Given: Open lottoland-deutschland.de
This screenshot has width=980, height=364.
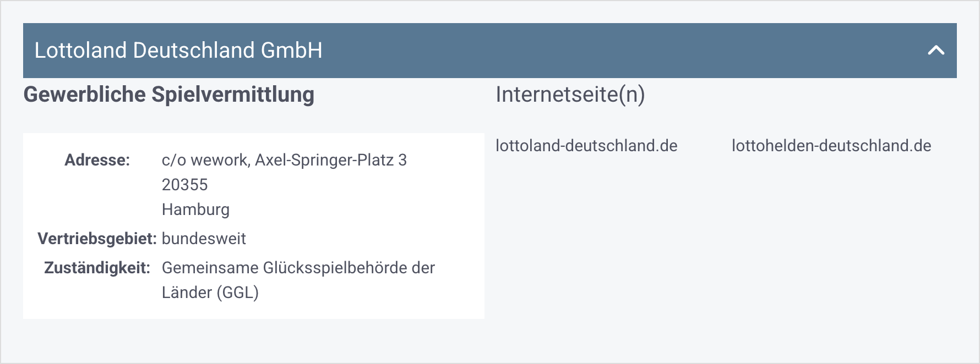Looking at the screenshot, I should tap(586, 146).
